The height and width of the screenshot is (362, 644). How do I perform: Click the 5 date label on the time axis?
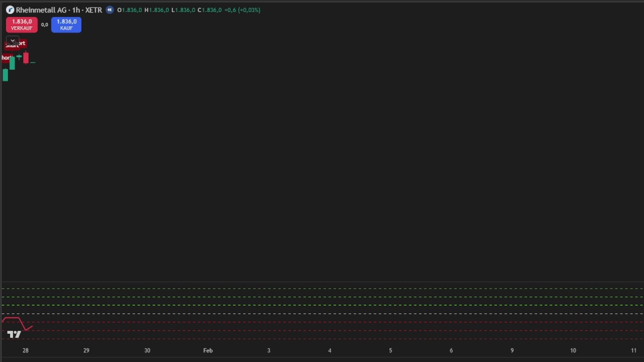click(390, 350)
